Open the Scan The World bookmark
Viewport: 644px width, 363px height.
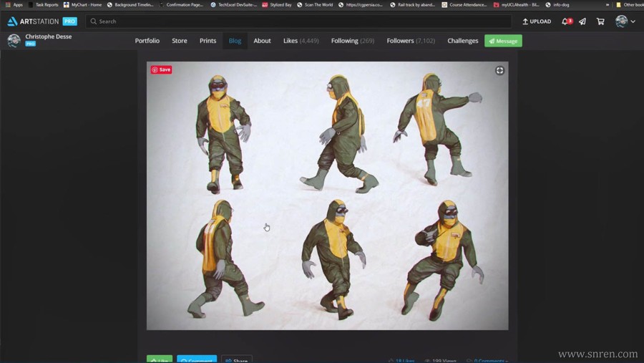[x=315, y=4]
